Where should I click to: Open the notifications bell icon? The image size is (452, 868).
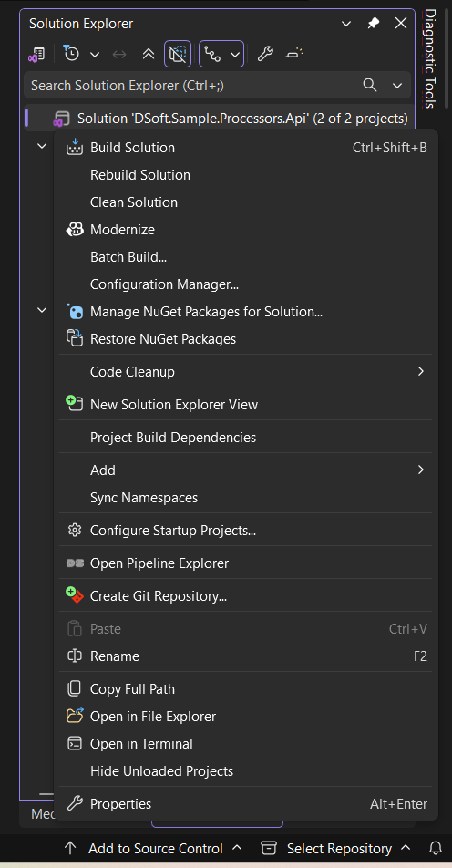[436, 848]
